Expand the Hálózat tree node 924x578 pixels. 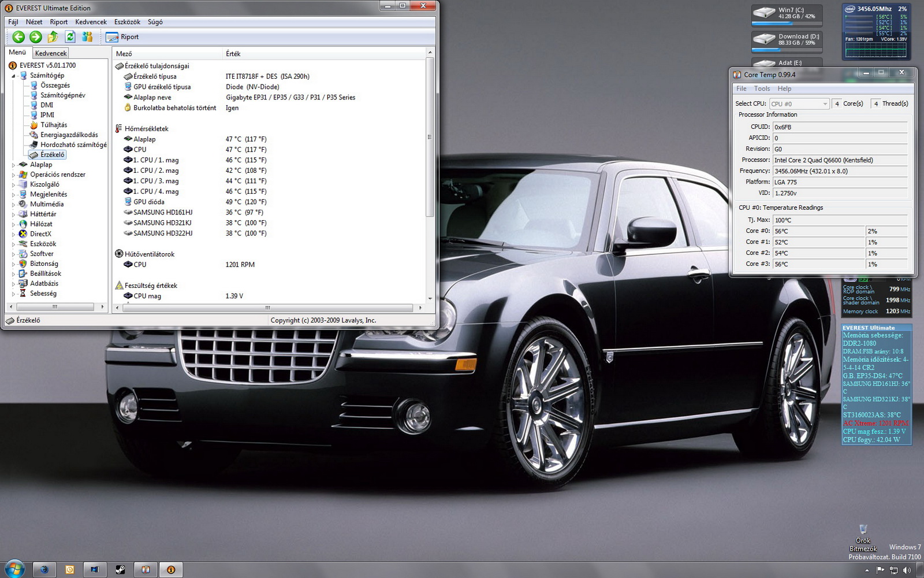[x=13, y=224]
